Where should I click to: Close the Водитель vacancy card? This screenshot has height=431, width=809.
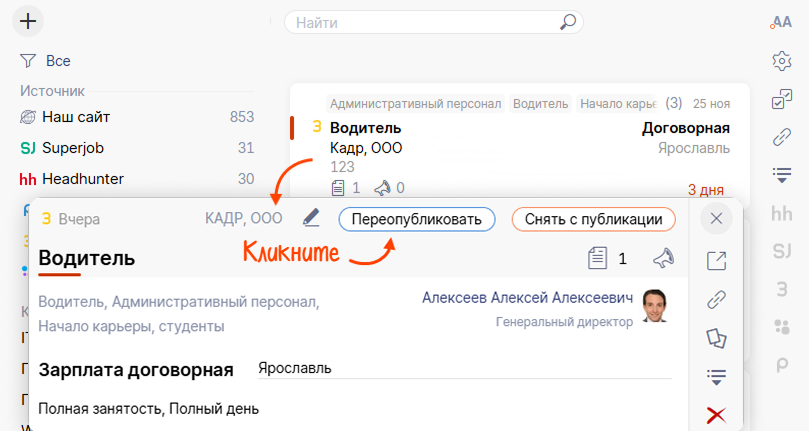point(716,219)
